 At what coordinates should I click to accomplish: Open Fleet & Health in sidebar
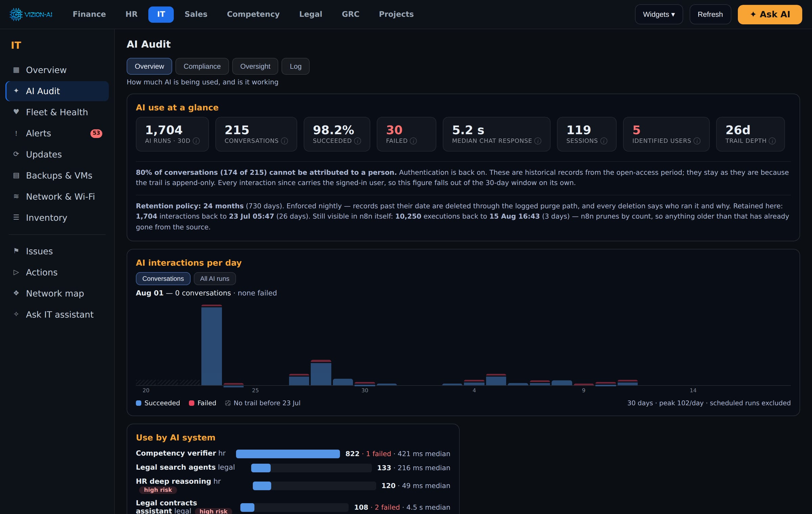pyautogui.click(x=57, y=112)
